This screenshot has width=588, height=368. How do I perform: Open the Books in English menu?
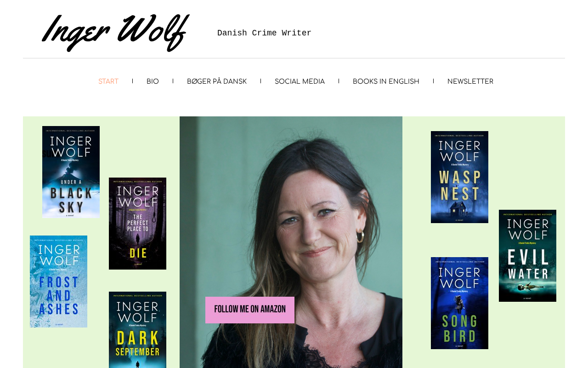(x=386, y=81)
